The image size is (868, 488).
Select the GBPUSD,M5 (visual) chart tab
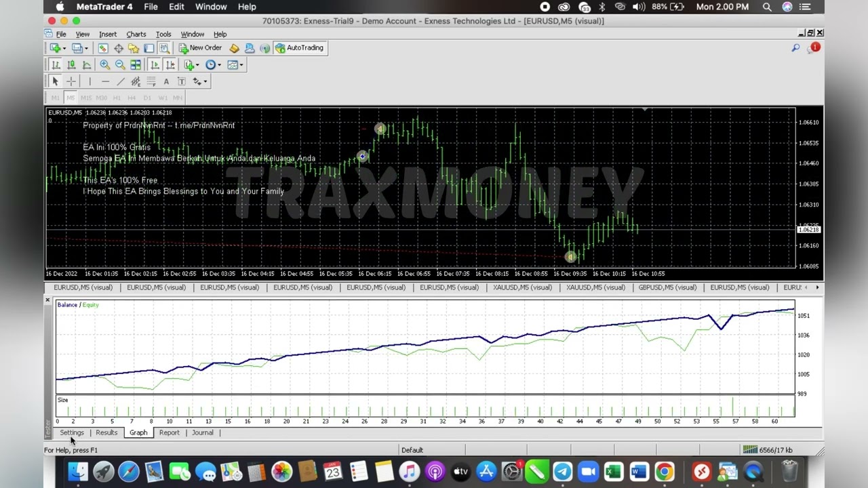tap(667, 287)
